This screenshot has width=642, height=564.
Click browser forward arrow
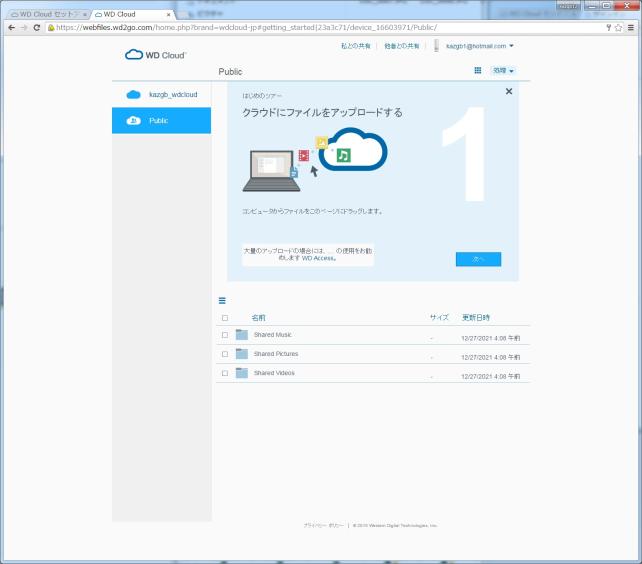pyautogui.click(x=24, y=27)
